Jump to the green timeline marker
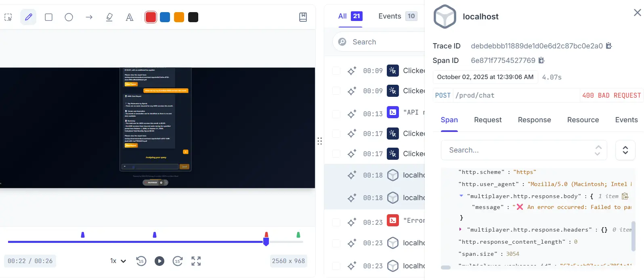 click(x=298, y=234)
